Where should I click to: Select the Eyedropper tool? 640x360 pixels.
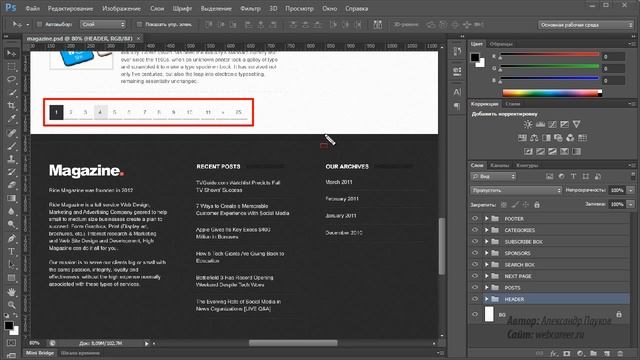[x=11, y=119]
